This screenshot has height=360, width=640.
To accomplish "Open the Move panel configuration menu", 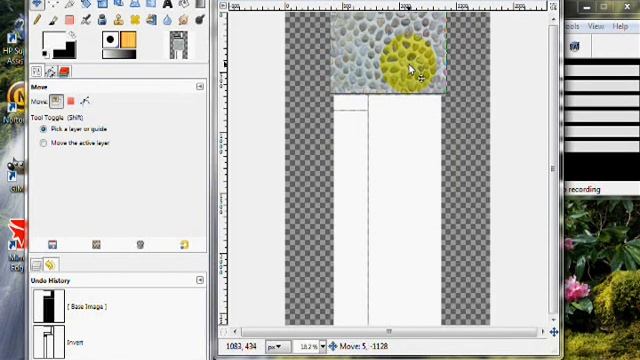I will [200, 87].
